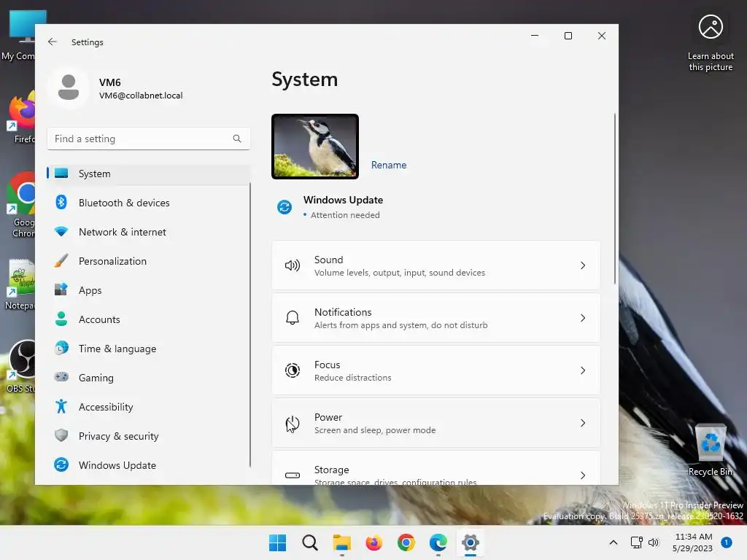Select Bluetooth & devices in sidebar
The image size is (747, 560).
click(x=148, y=203)
